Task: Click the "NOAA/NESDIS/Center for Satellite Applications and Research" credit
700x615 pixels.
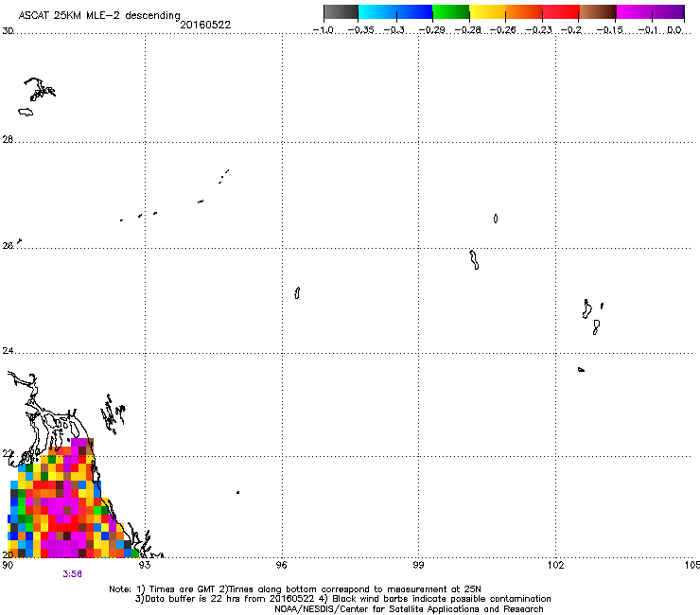Action: (409, 608)
